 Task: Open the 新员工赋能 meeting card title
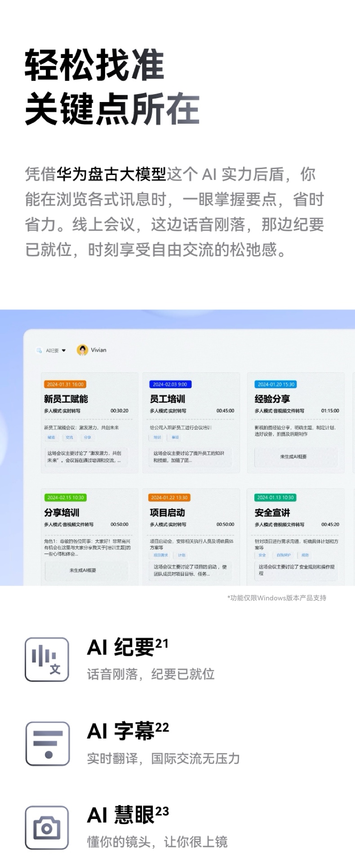pyautogui.click(x=66, y=399)
